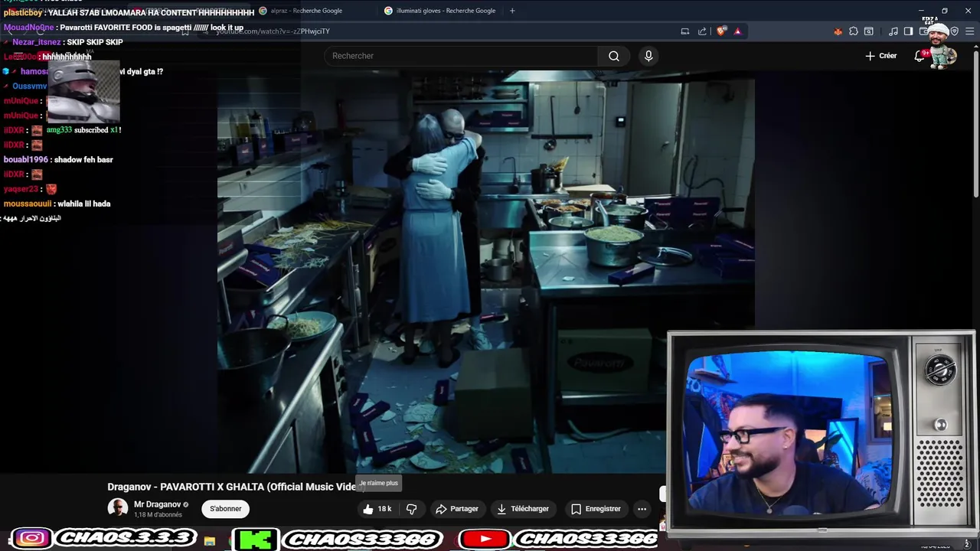Click the tab search icon in toolbar

click(x=869, y=31)
